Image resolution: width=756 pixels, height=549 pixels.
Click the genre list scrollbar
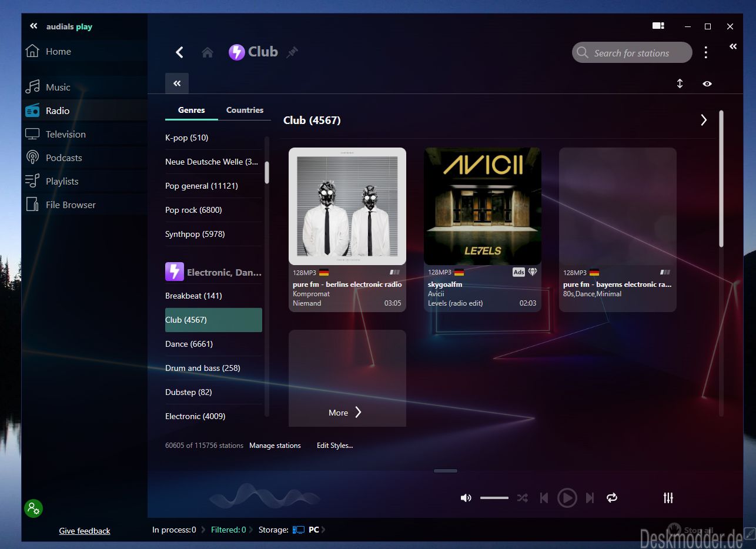[267, 172]
